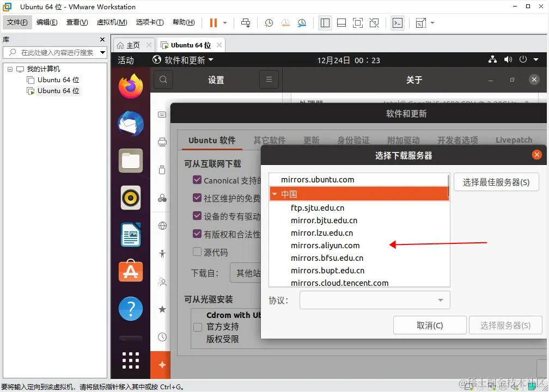549x392 pixels.
Task: Open the dropdown arrow next to pause icon
Action: (225, 23)
